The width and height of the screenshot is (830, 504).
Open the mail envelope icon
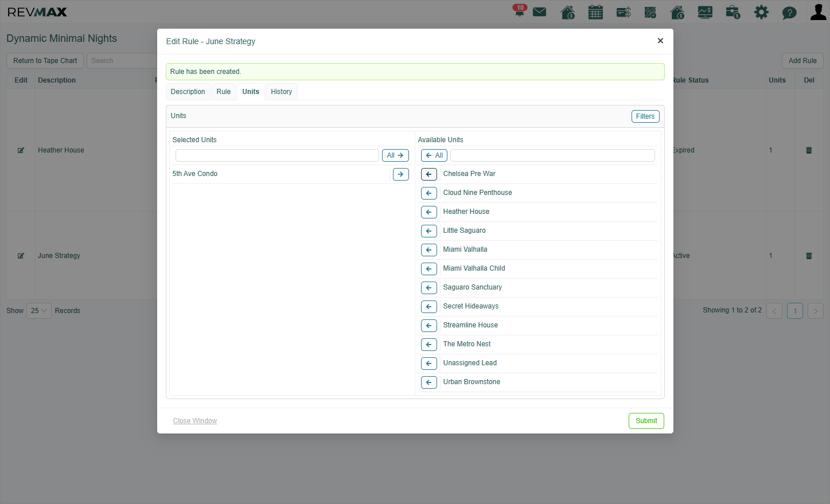[x=539, y=12]
